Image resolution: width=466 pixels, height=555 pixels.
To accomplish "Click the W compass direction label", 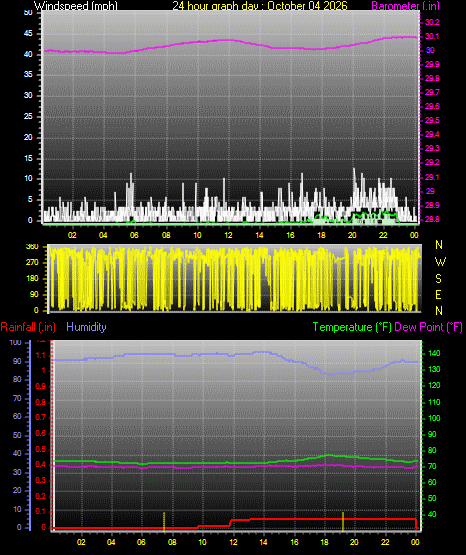I will point(440,262).
